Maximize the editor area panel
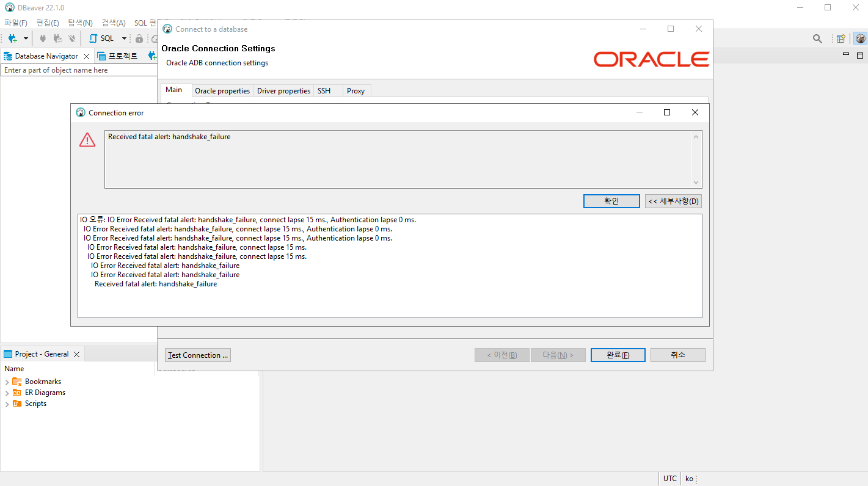The image size is (868, 486). pyautogui.click(x=860, y=55)
